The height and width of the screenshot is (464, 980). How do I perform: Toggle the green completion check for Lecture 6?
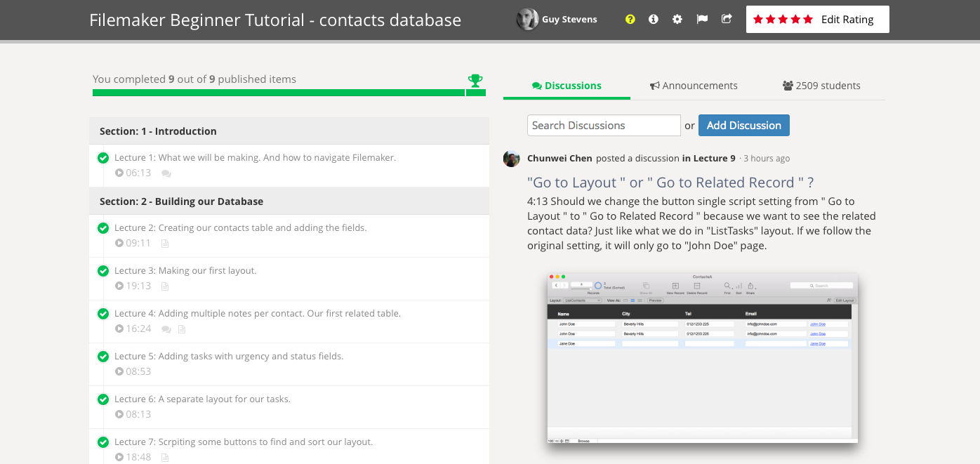(103, 399)
